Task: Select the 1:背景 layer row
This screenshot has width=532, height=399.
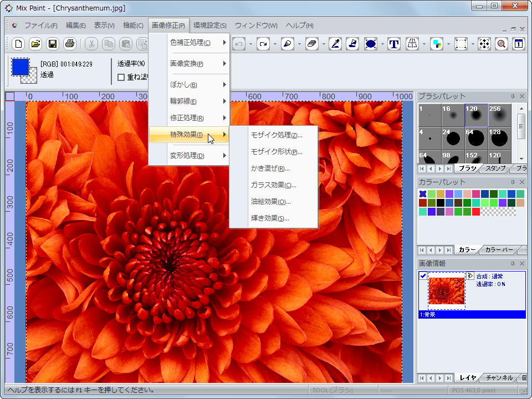Action: point(472,315)
